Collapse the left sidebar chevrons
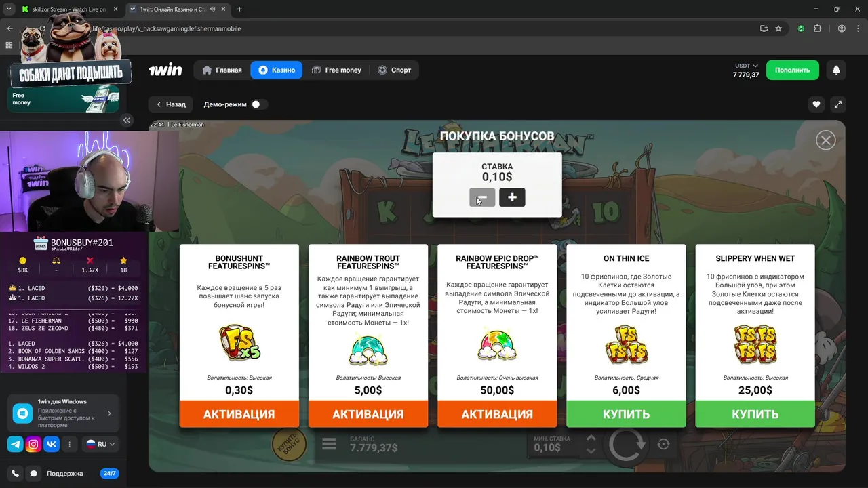 127,120
